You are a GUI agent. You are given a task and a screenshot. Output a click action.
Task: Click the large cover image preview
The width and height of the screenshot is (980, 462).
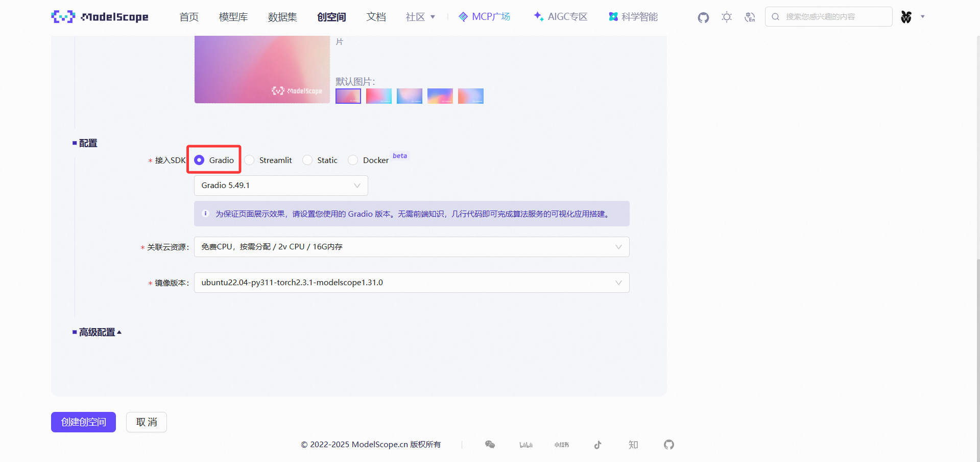click(x=262, y=70)
